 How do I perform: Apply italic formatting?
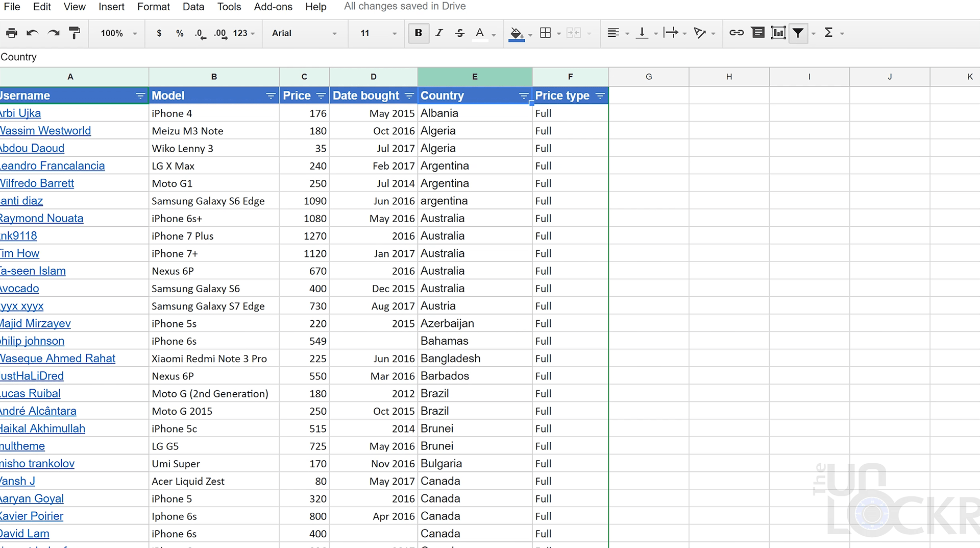[x=439, y=33]
